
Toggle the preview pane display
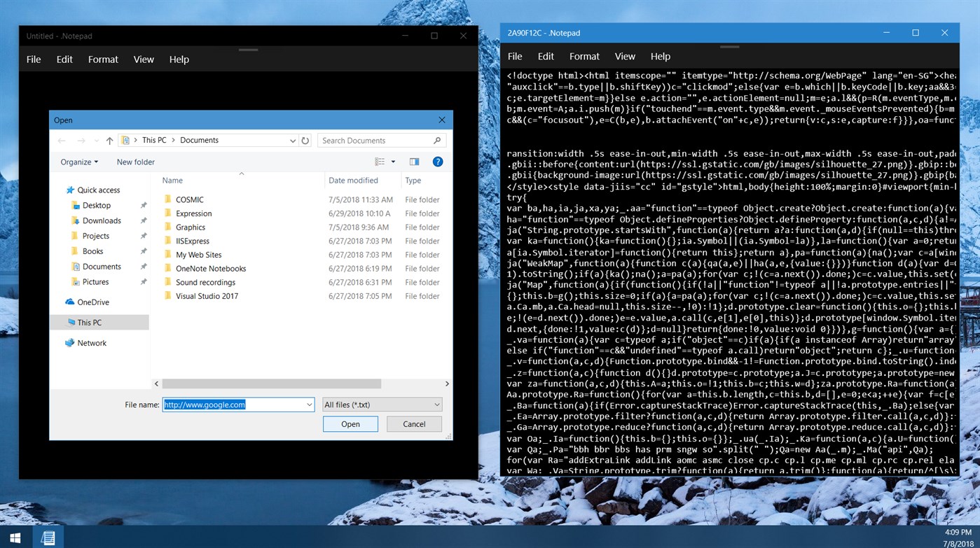(x=414, y=162)
